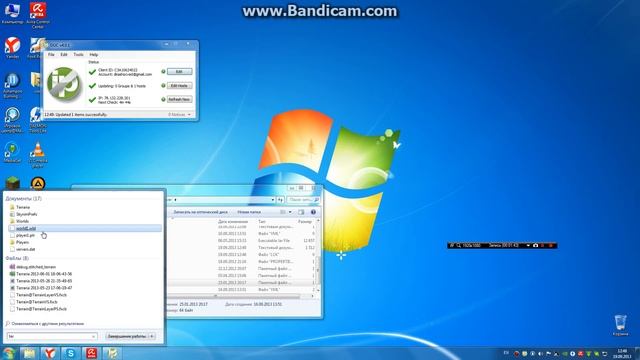Open the Recycle Bin on desktop

click(x=620, y=325)
